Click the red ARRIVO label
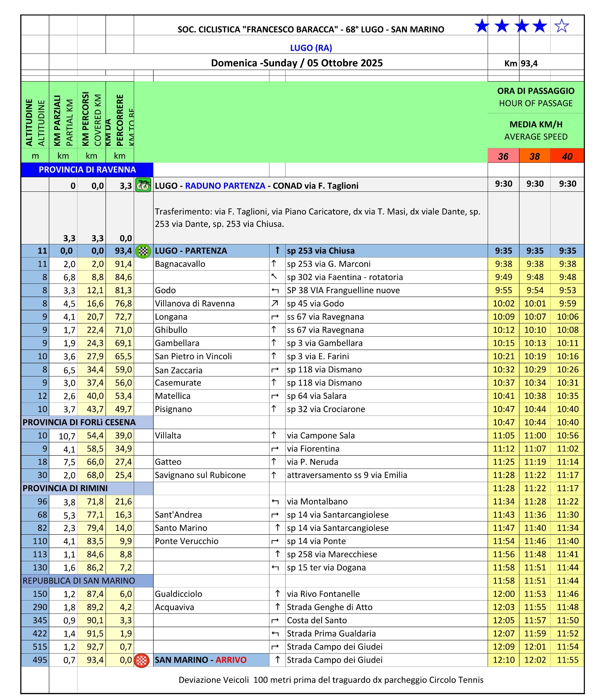The image size is (606, 700). pos(231,660)
